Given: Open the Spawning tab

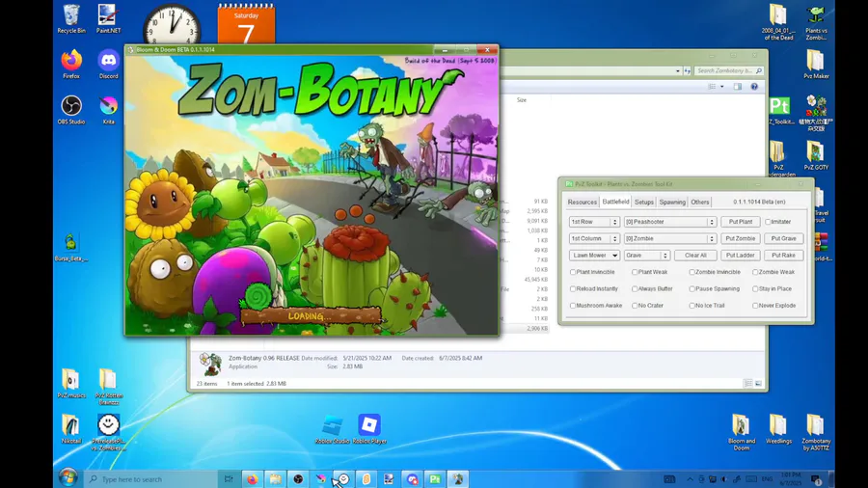Looking at the screenshot, I should [x=672, y=202].
